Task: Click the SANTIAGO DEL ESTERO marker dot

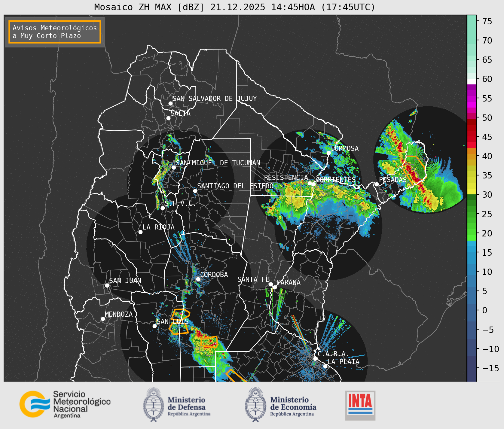Action: 195,191
